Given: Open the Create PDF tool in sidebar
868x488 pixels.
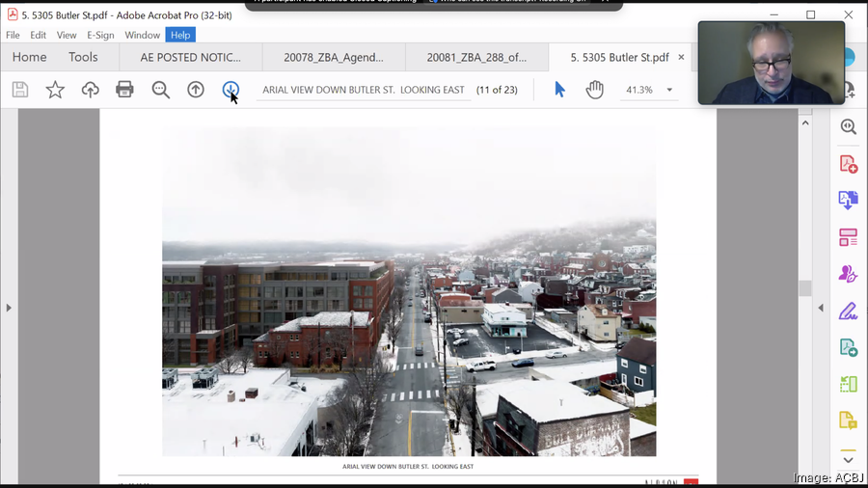Looking at the screenshot, I should [x=848, y=164].
